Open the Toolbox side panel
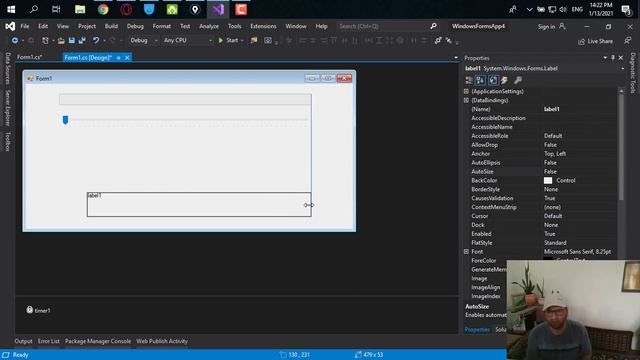 click(7, 141)
